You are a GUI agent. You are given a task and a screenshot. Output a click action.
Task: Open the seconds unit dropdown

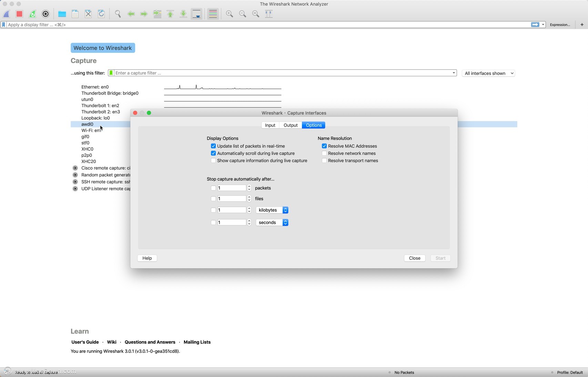272,222
